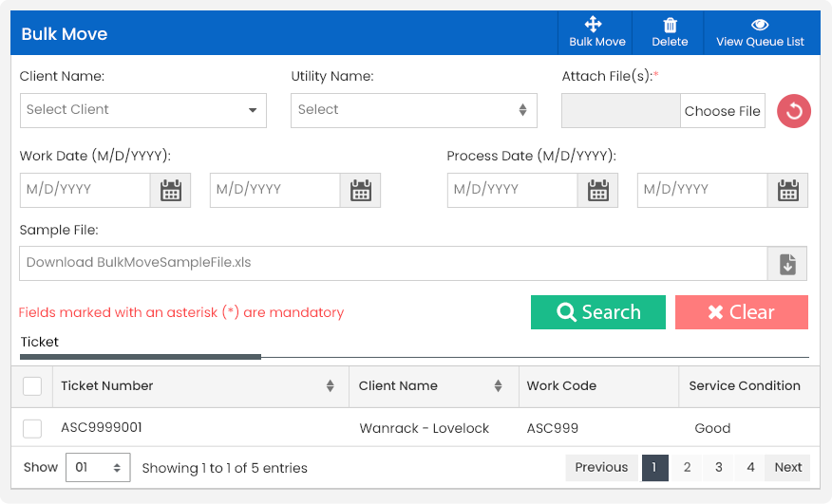
Task: Sort by Client Name column arrows
Action: point(498,385)
